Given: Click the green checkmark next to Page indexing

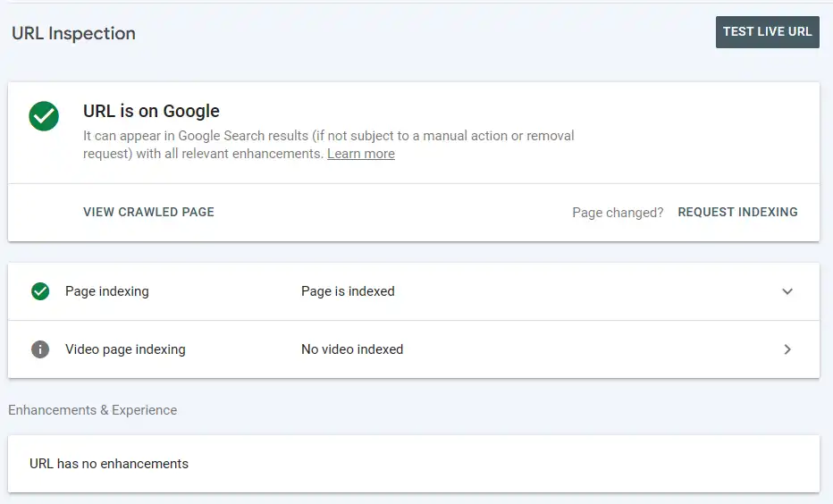Looking at the screenshot, I should tap(40, 291).
